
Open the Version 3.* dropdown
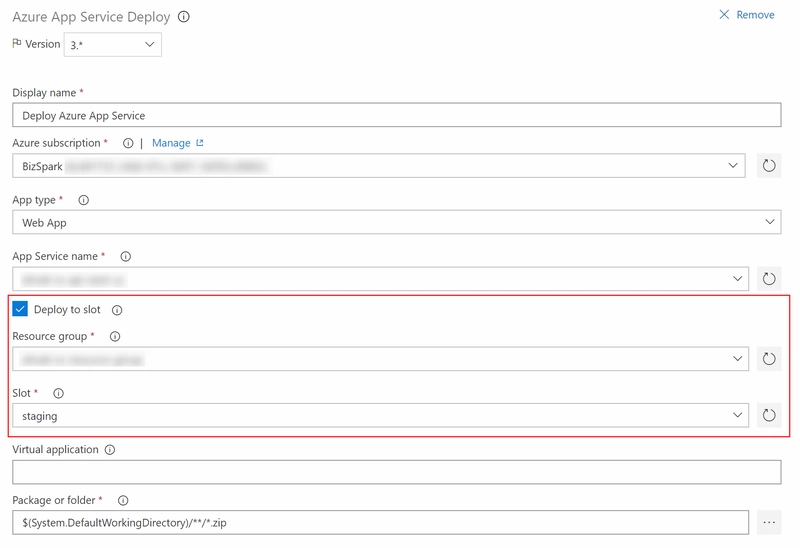click(x=113, y=44)
